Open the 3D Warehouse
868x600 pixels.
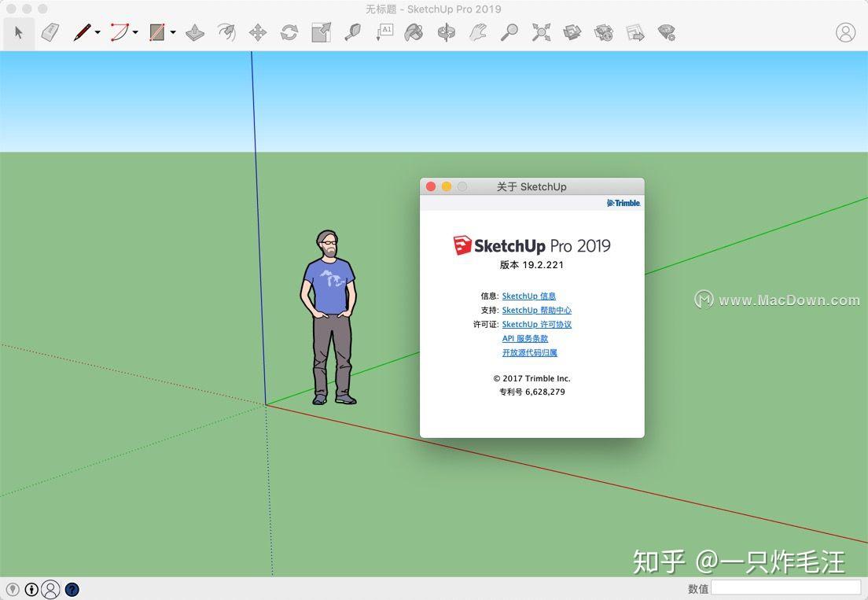coord(572,33)
